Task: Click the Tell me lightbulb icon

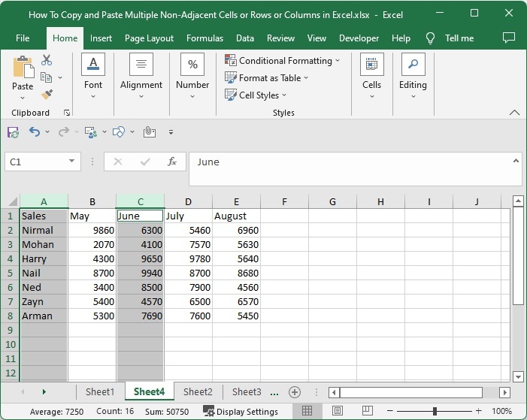Action: pos(431,38)
